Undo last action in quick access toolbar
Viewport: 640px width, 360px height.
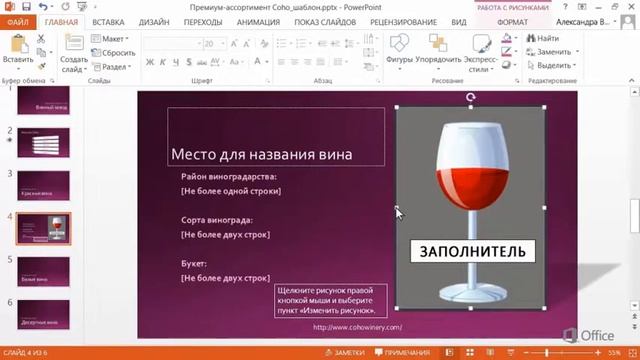coord(43,7)
